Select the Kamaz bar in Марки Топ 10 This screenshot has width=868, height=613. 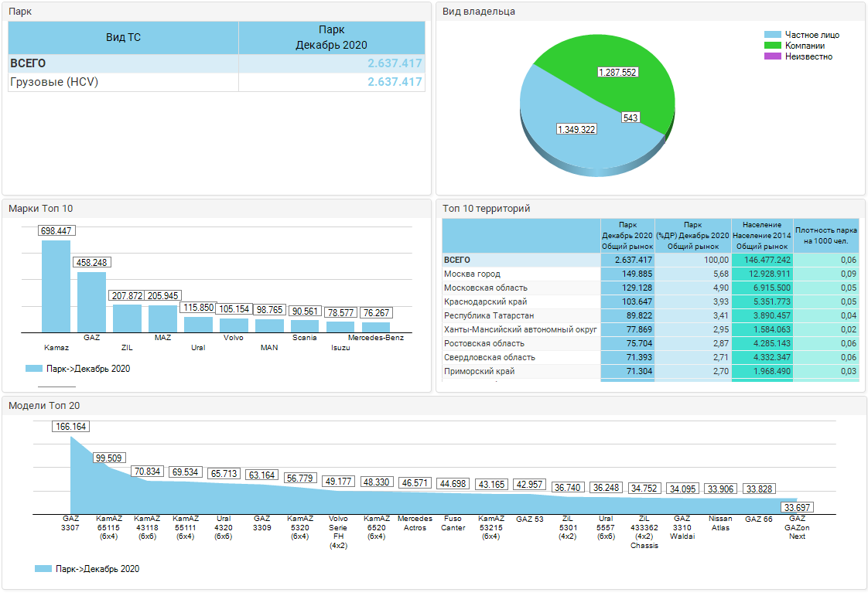coord(56,286)
